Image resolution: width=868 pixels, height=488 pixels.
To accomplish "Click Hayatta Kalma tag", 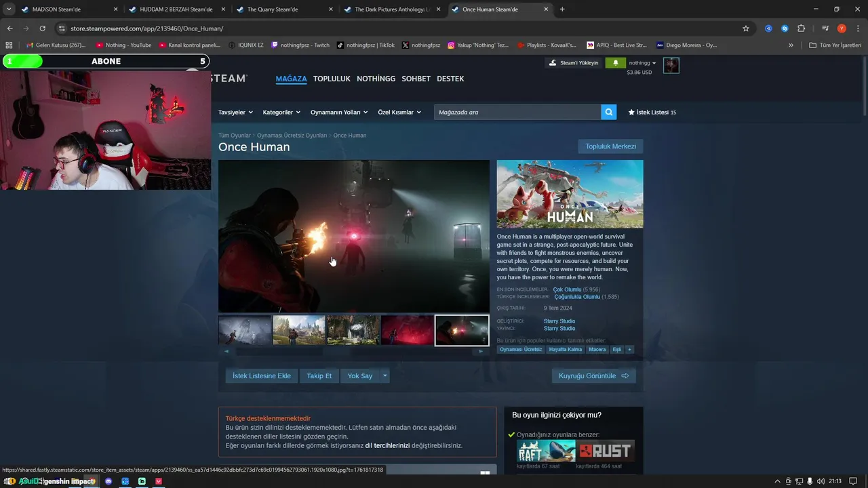I will point(566,349).
